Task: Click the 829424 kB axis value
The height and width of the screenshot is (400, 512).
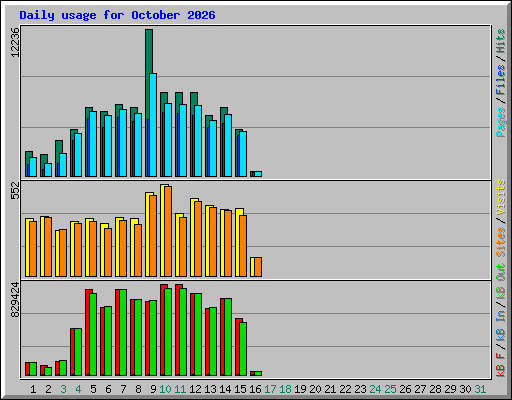Action: tap(15, 300)
